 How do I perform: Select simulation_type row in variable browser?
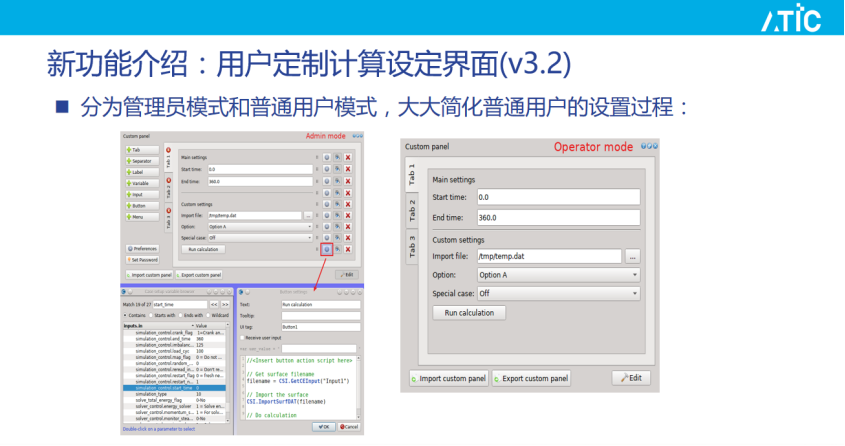pyautogui.click(x=174, y=394)
